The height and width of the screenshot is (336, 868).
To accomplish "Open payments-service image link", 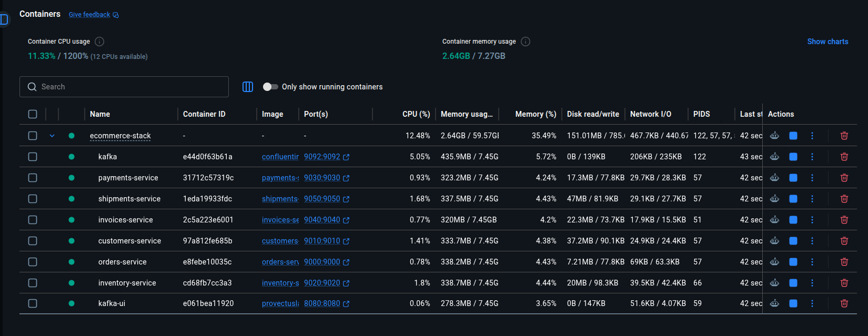I will [x=280, y=178].
